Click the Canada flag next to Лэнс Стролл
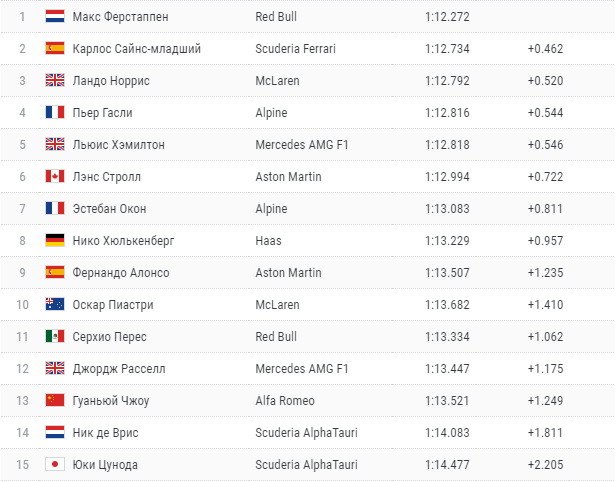The width and height of the screenshot is (615, 482). pyautogui.click(x=55, y=176)
